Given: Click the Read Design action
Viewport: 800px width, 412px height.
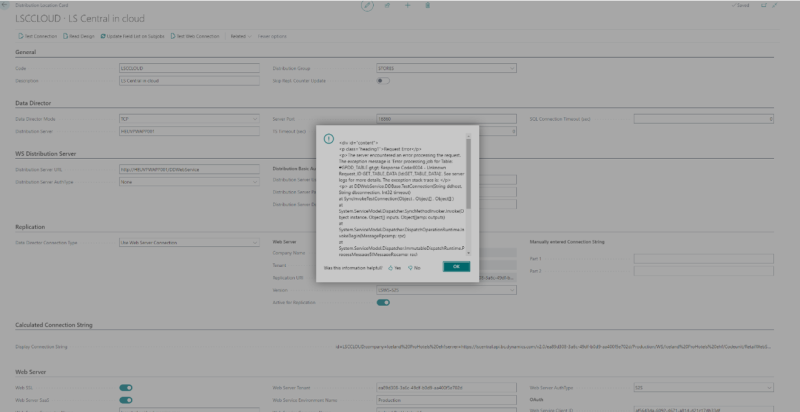Looking at the screenshot, I should pos(79,36).
